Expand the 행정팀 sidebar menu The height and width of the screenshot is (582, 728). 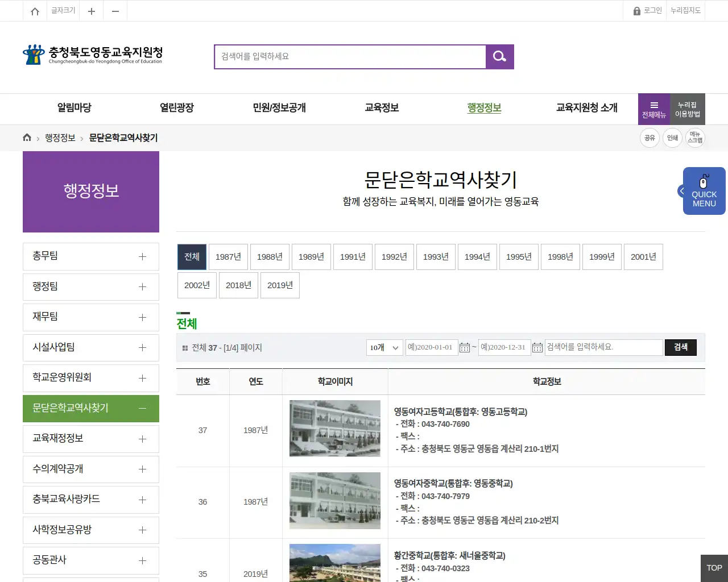coord(91,286)
